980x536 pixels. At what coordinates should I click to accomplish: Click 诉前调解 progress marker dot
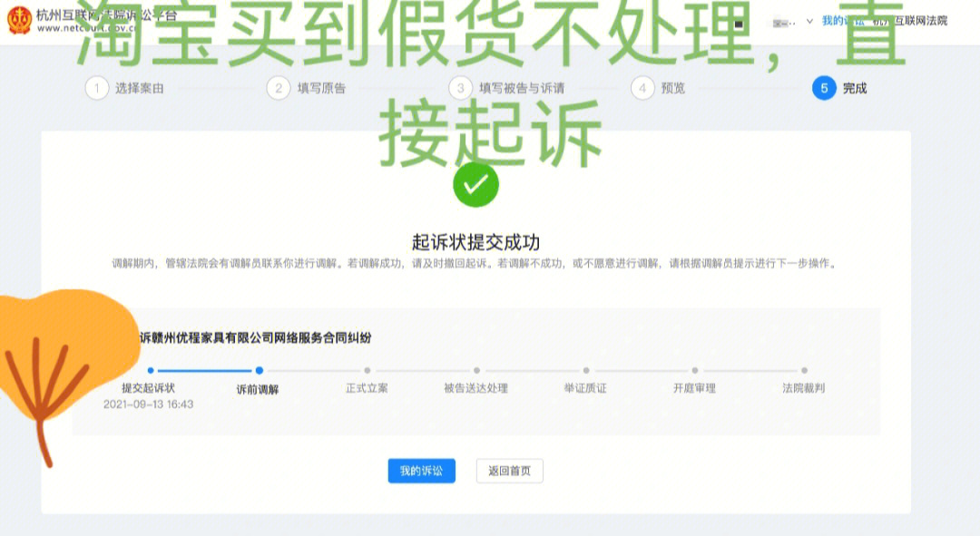click(260, 370)
